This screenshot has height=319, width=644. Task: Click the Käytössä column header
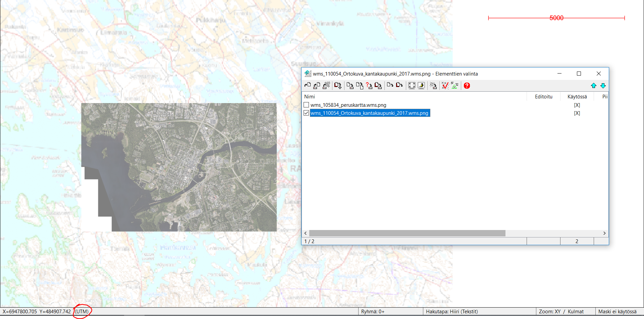(577, 97)
